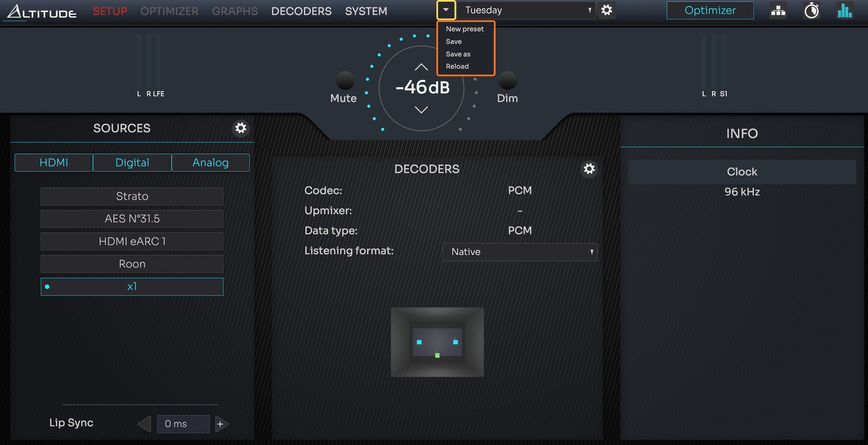
Task: Switch to the SYSTEM tab
Action: 366,11
